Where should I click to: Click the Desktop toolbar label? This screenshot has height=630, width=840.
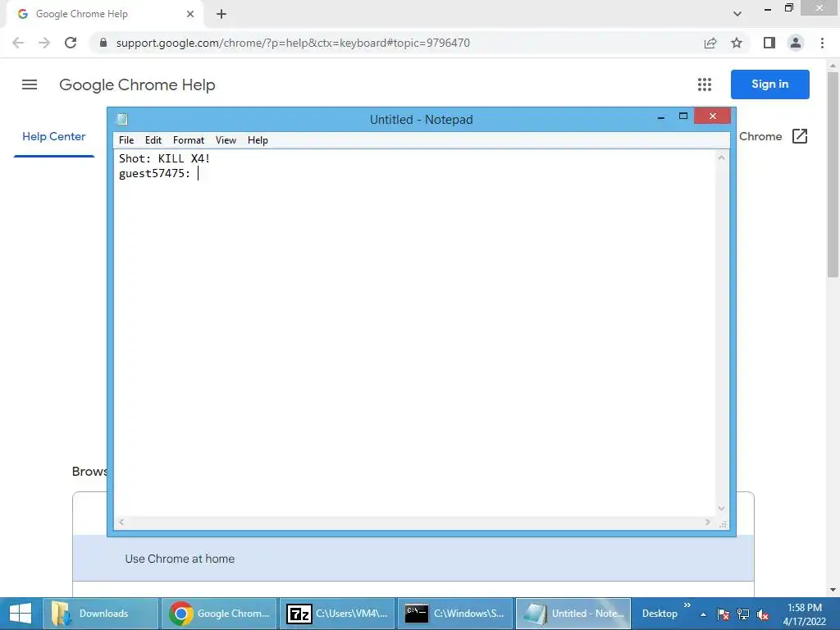coord(660,614)
